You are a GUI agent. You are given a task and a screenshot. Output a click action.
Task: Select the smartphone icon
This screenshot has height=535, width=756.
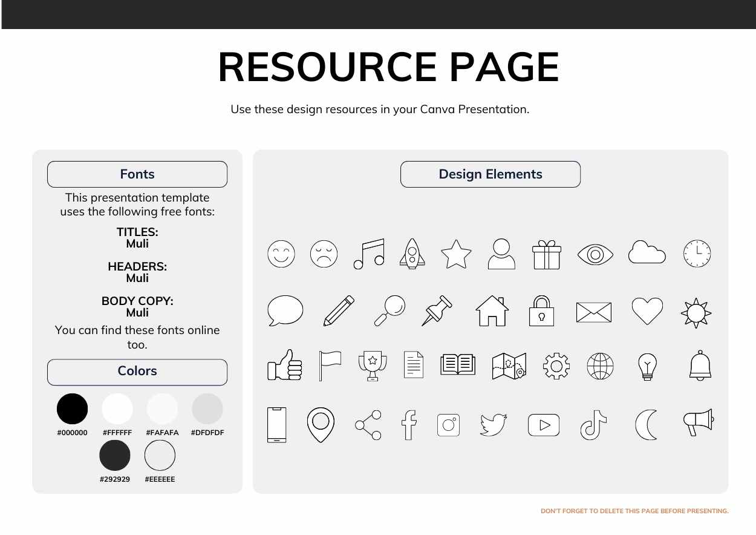coord(276,425)
